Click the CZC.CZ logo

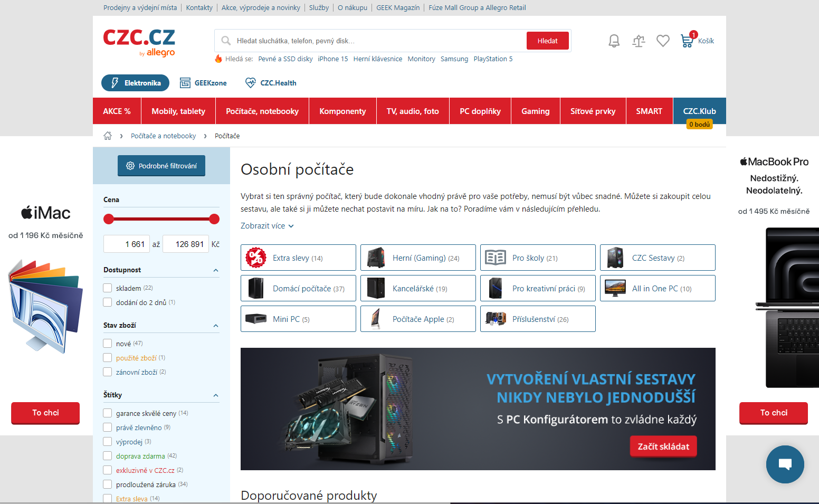pos(139,42)
